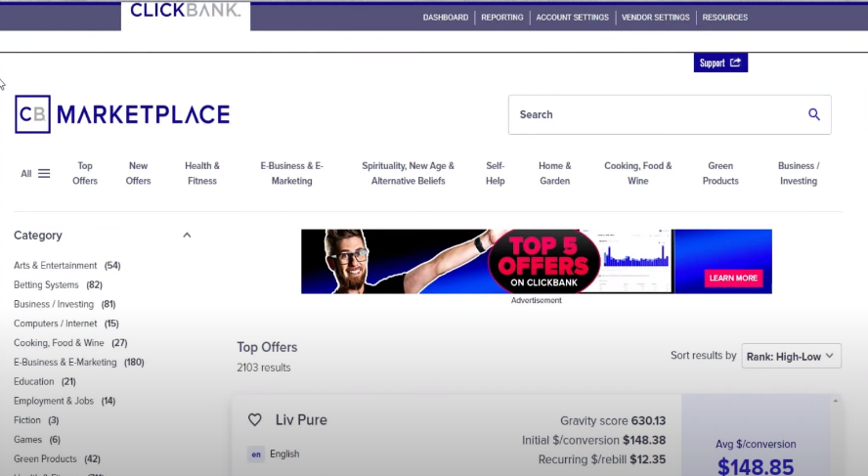Filter by Employment & Jobs (14)
This screenshot has height=476, width=868.
[x=65, y=402]
